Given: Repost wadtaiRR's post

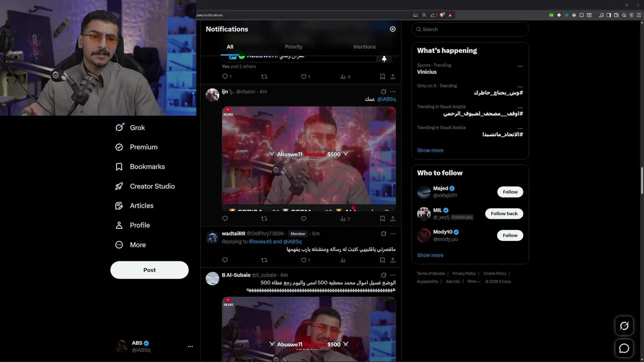Looking at the screenshot, I should (x=264, y=260).
